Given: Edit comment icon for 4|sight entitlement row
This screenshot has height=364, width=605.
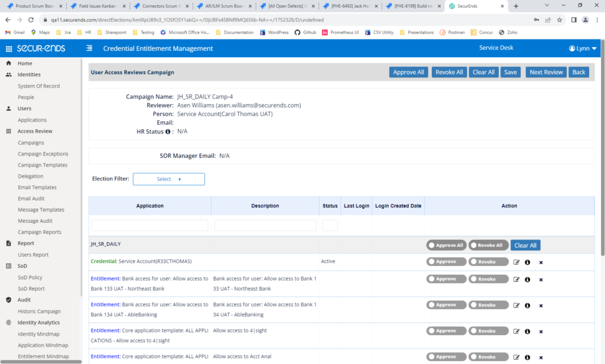Looking at the screenshot, I should tap(516, 331).
